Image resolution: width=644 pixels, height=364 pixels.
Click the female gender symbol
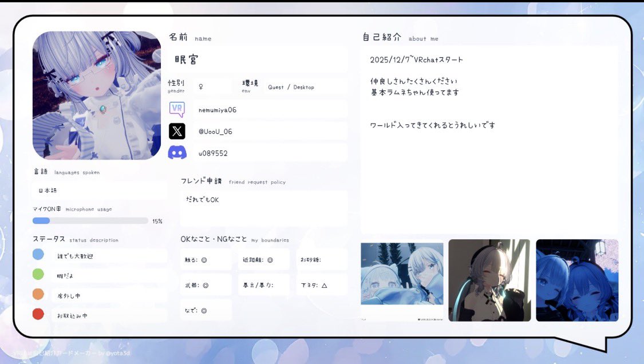[201, 86]
